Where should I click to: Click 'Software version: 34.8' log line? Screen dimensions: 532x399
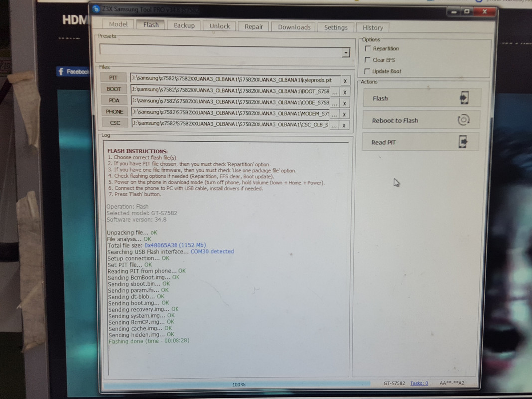coord(137,220)
